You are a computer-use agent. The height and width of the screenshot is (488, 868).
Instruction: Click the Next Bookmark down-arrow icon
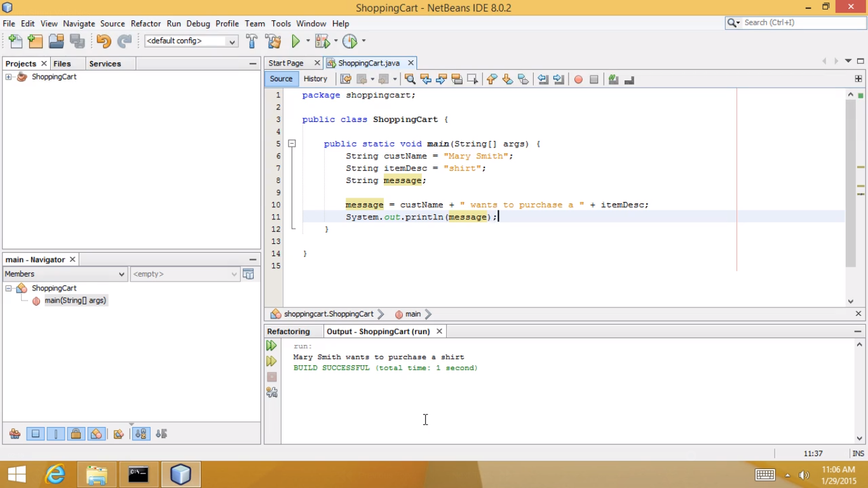[507, 79]
